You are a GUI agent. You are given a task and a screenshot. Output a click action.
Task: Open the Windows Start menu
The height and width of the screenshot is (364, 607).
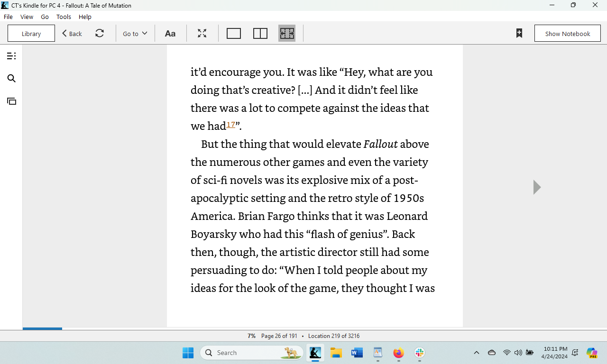(188, 353)
